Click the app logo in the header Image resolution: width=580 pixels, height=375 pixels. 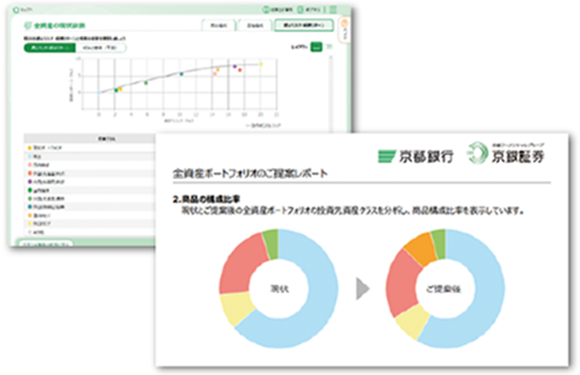[x=16, y=10]
